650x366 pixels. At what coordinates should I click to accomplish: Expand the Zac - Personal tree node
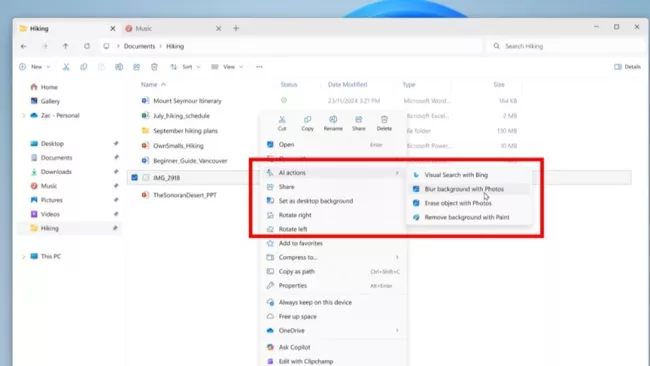click(x=24, y=116)
